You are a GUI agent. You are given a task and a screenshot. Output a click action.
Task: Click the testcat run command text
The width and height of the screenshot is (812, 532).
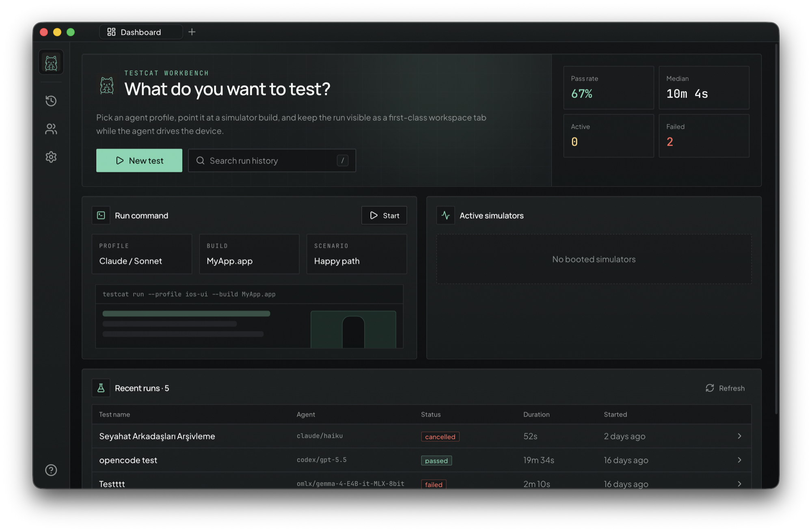189,294
